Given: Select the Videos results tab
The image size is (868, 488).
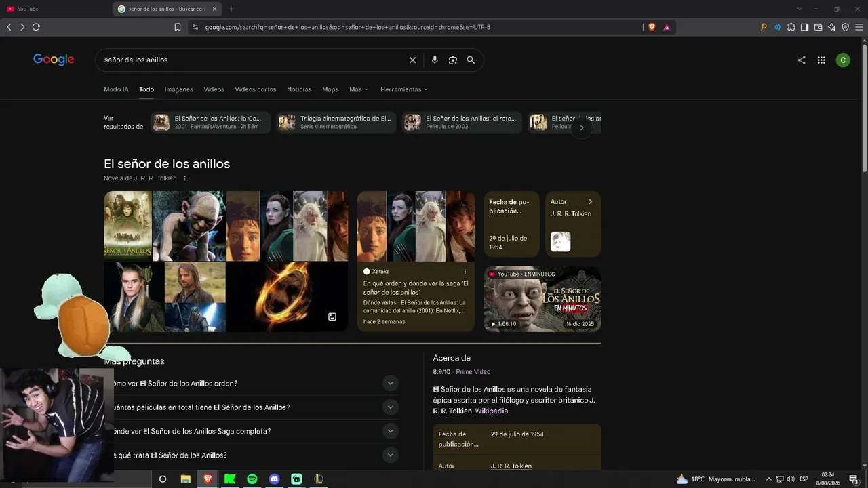Looking at the screenshot, I should tap(214, 89).
